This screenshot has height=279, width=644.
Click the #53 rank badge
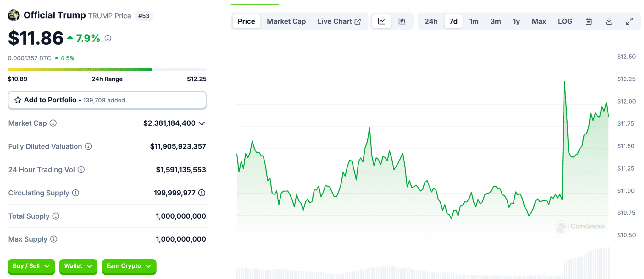pyautogui.click(x=144, y=16)
